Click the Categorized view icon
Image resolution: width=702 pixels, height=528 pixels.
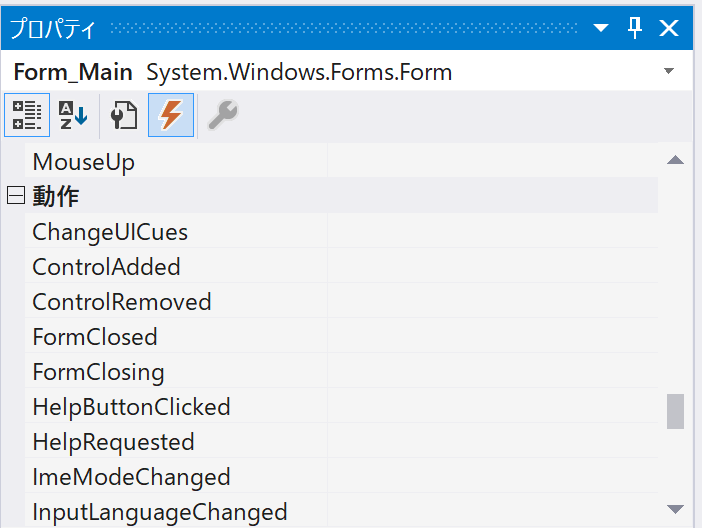(x=27, y=116)
